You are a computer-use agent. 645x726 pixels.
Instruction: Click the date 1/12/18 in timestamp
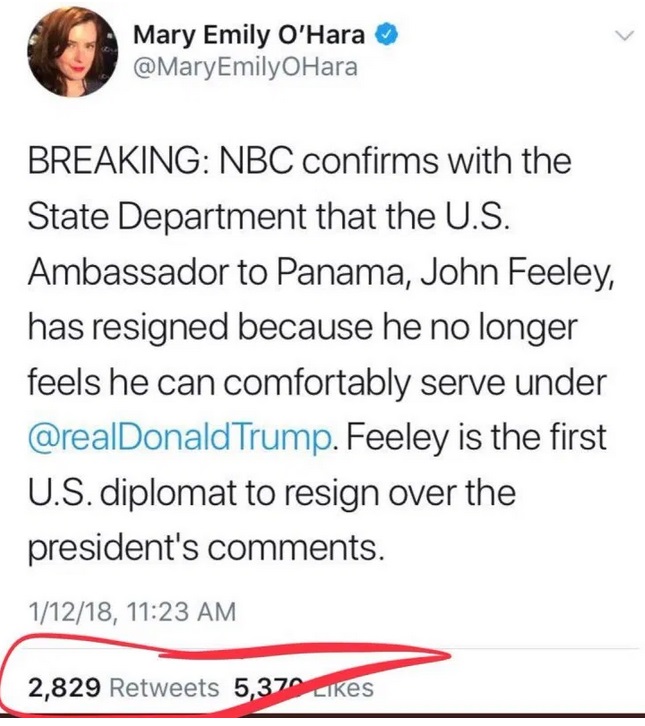click(x=65, y=610)
